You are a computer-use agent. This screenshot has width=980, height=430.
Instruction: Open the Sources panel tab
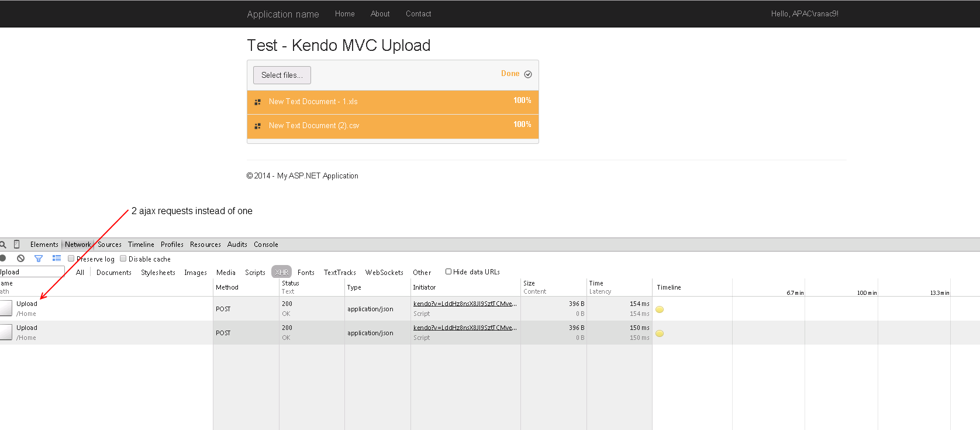109,245
